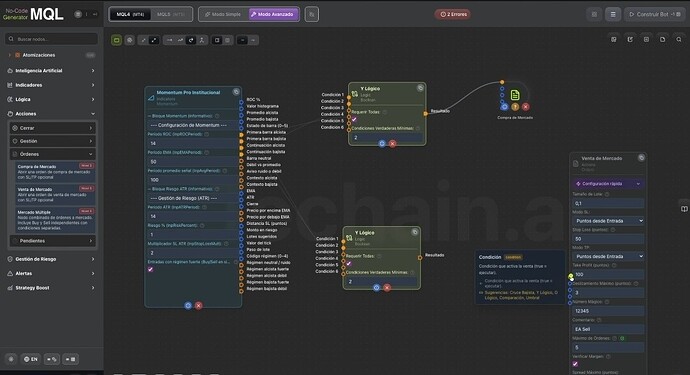The width and height of the screenshot is (690, 375).
Task: Open the book icon on right edge
Action: point(684,208)
